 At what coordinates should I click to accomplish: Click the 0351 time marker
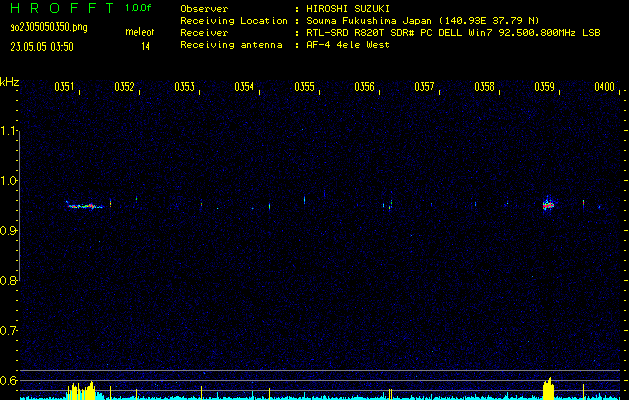(64, 87)
